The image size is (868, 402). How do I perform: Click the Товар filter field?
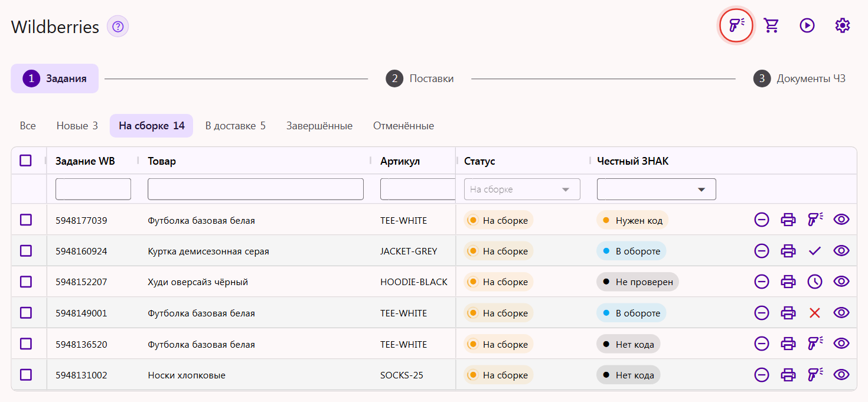(x=256, y=189)
